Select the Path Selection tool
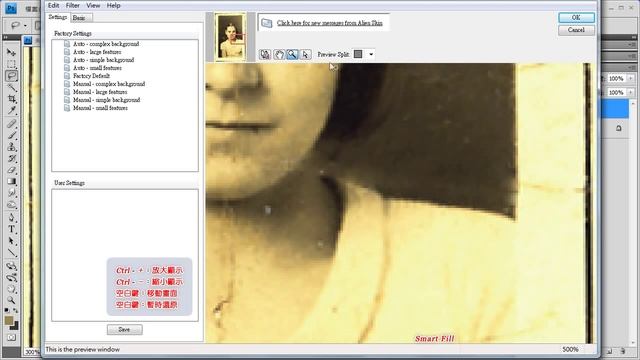Screen dimensions: 640x360 click(11, 241)
